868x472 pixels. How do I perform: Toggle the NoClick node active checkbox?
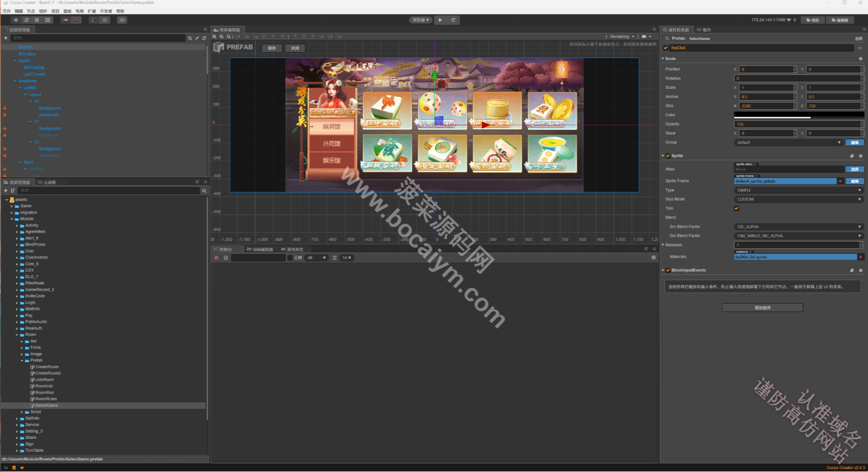pos(666,48)
